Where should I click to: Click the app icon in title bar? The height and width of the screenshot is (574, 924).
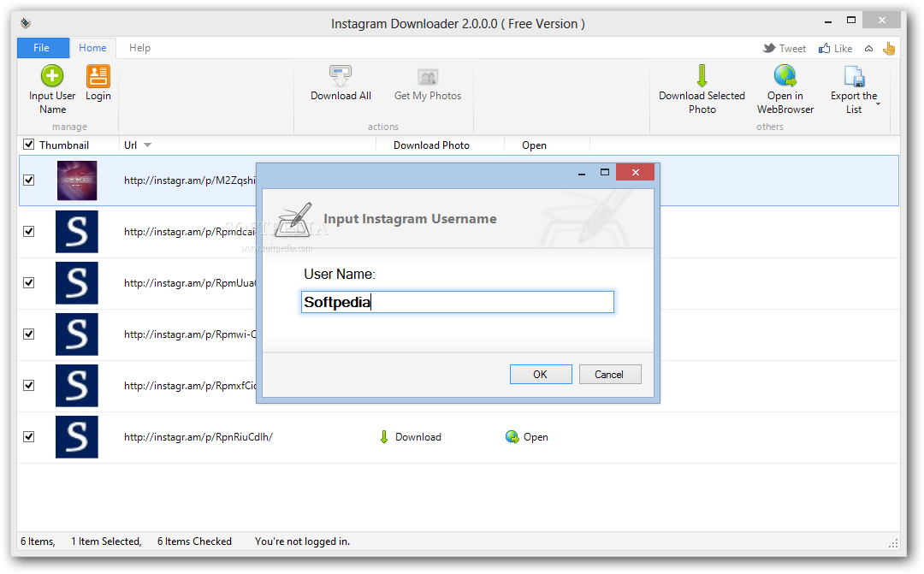[x=26, y=24]
